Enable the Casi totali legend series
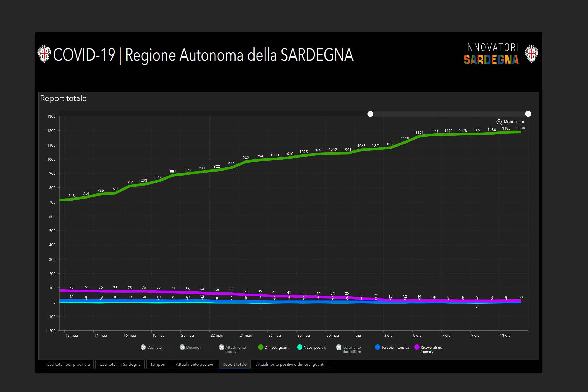 143,347
